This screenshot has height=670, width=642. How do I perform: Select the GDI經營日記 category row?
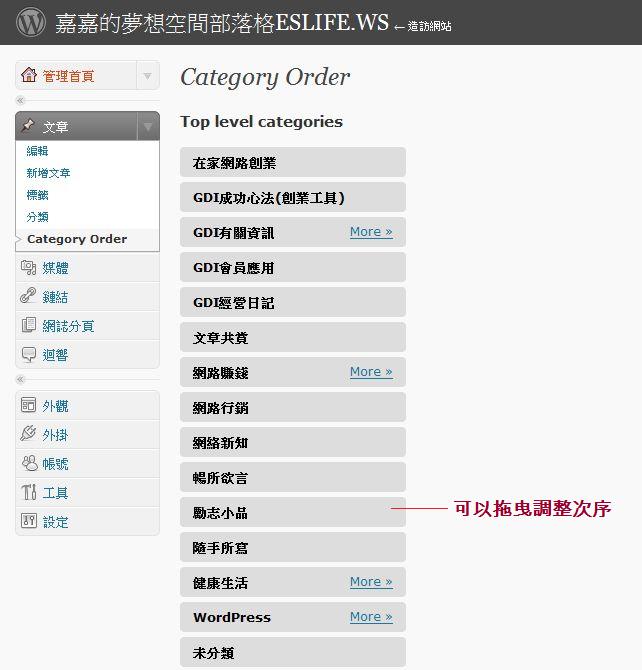pyautogui.click(x=293, y=303)
